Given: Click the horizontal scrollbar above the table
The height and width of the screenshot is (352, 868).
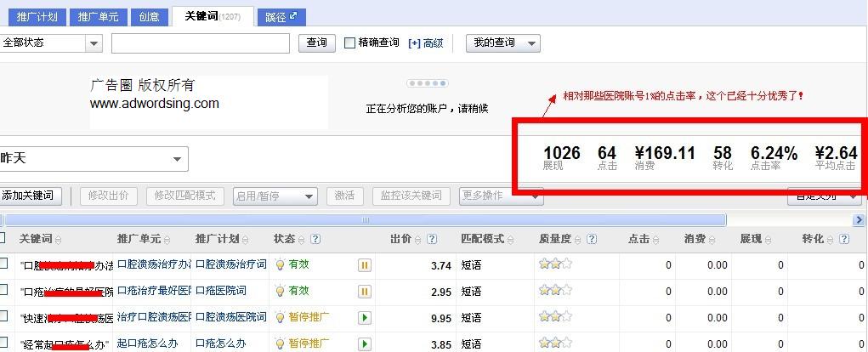Looking at the screenshot, I should coord(366,220).
